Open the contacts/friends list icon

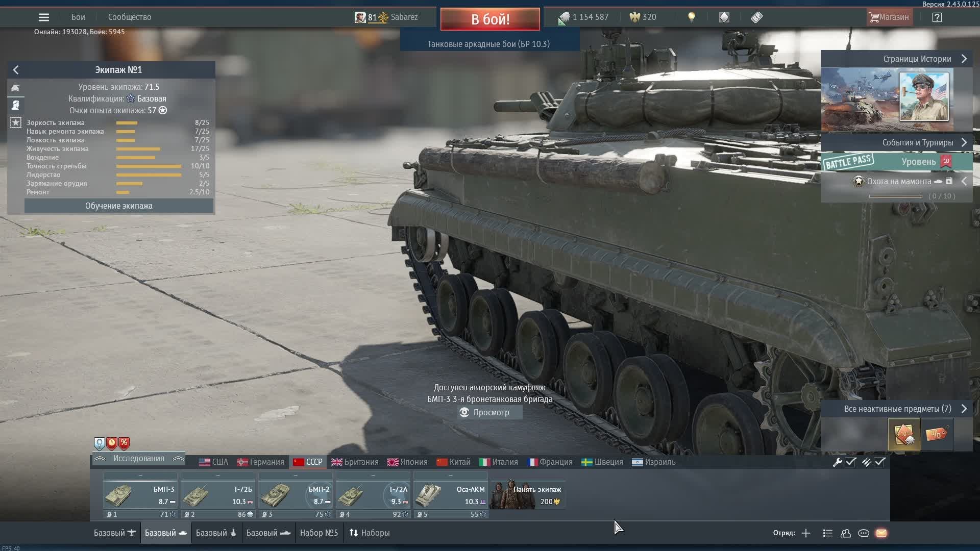click(x=846, y=533)
